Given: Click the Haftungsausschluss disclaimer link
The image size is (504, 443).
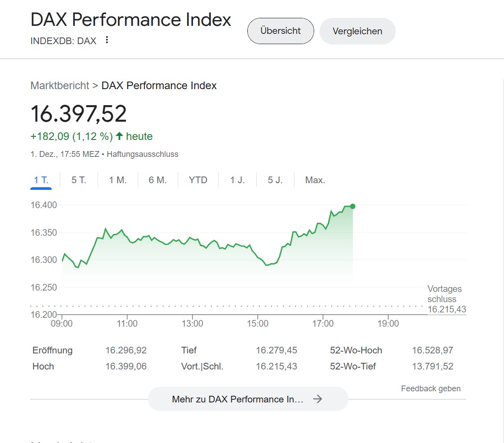Looking at the screenshot, I should 142,154.
